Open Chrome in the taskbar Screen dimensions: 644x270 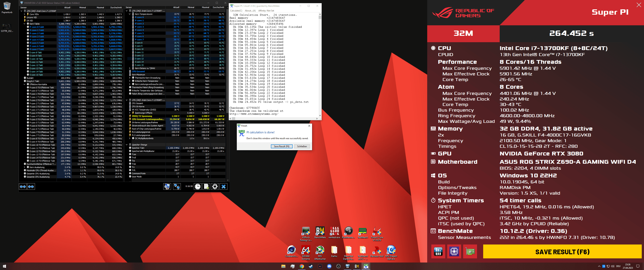(x=302, y=266)
